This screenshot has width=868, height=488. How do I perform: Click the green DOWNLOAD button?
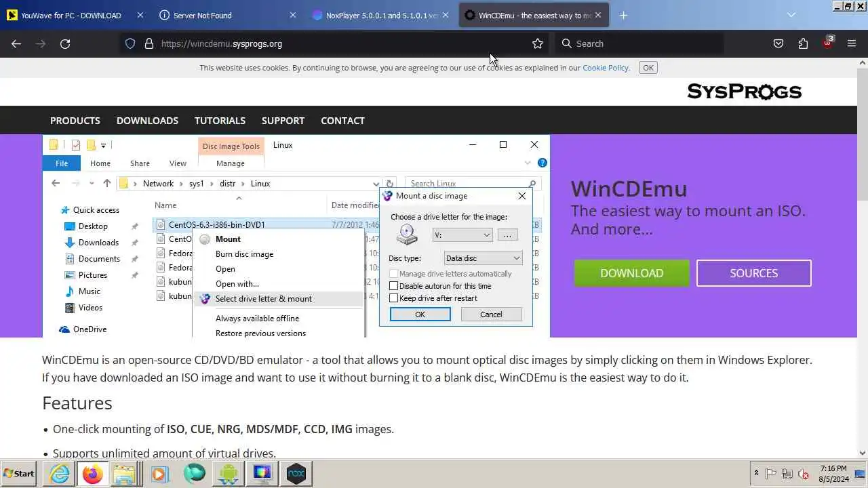click(632, 273)
